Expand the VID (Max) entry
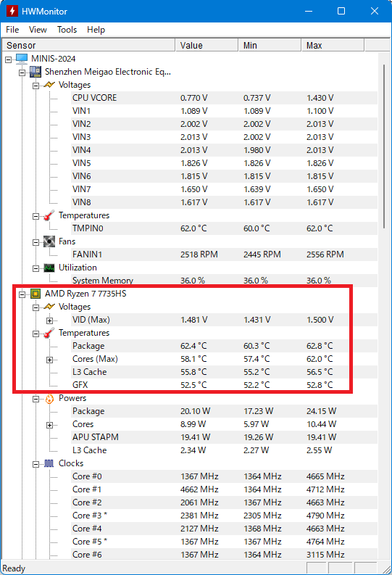 [x=49, y=321]
